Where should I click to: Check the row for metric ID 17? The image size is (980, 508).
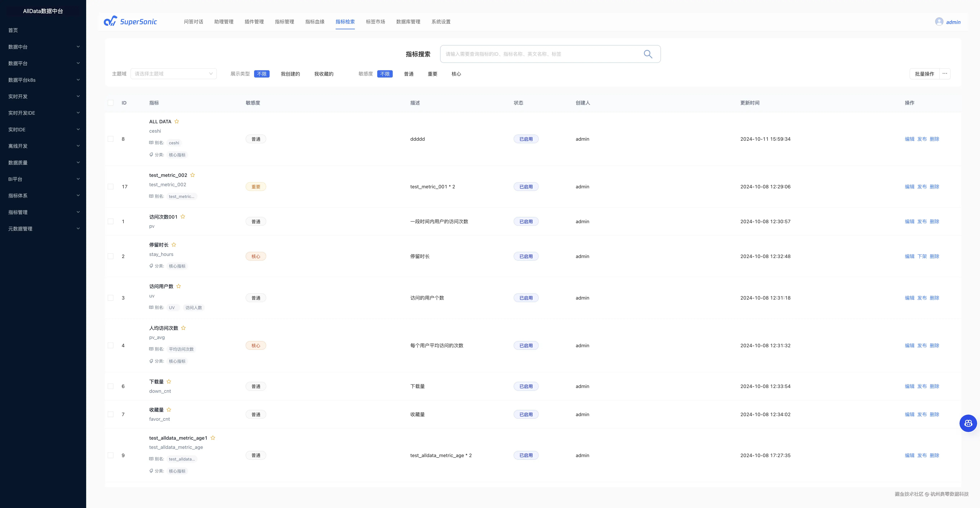click(x=111, y=187)
